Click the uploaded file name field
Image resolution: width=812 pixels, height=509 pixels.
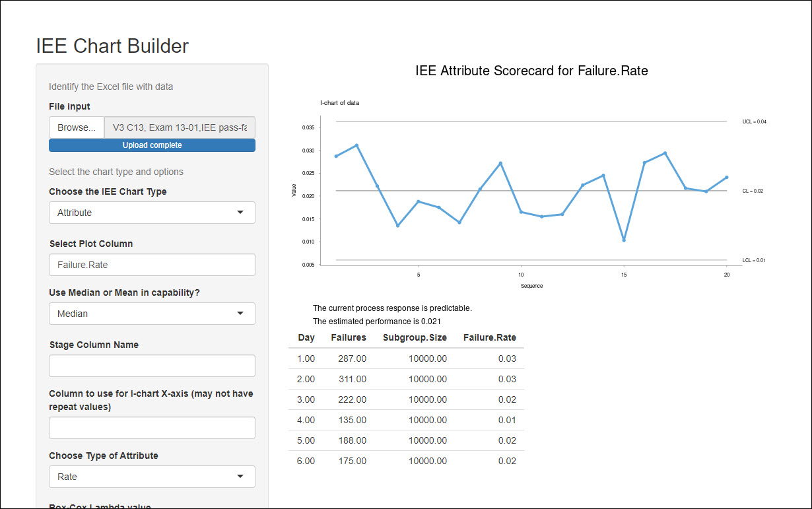click(x=180, y=127)
